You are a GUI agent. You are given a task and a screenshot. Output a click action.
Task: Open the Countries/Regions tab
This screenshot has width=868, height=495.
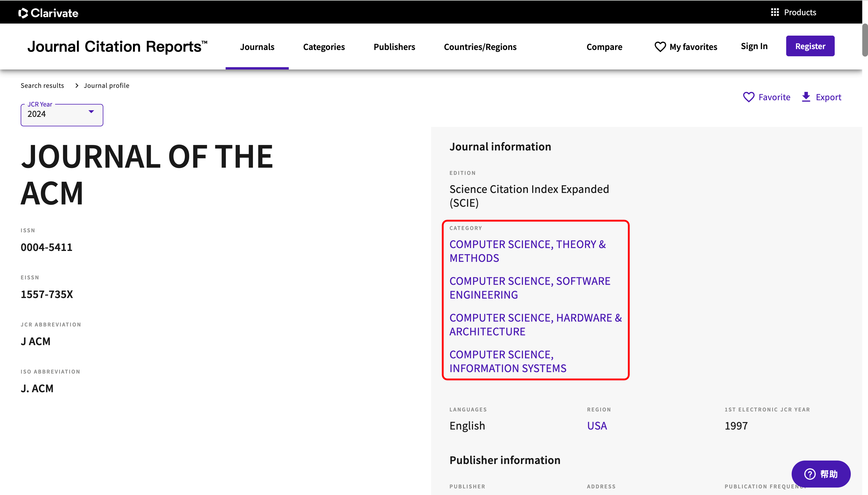point(480,47)
